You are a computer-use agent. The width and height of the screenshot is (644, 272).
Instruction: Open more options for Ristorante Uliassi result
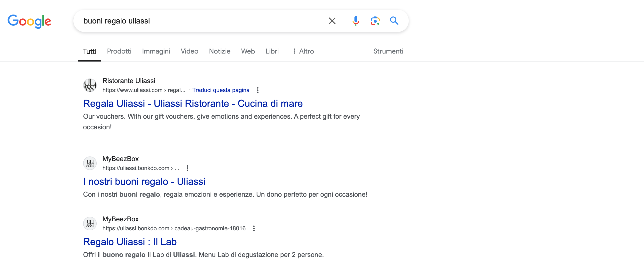tap(258, 90)
